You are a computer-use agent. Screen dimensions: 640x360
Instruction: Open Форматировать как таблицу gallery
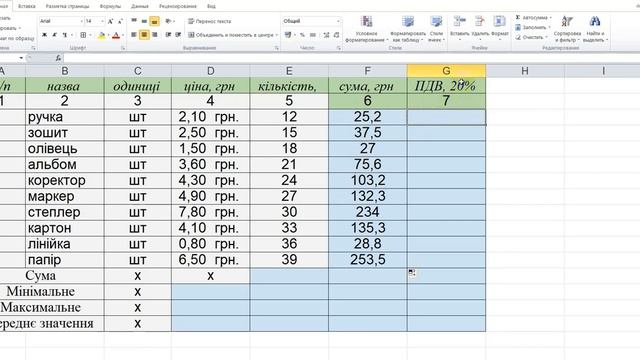tap(408, 29)
